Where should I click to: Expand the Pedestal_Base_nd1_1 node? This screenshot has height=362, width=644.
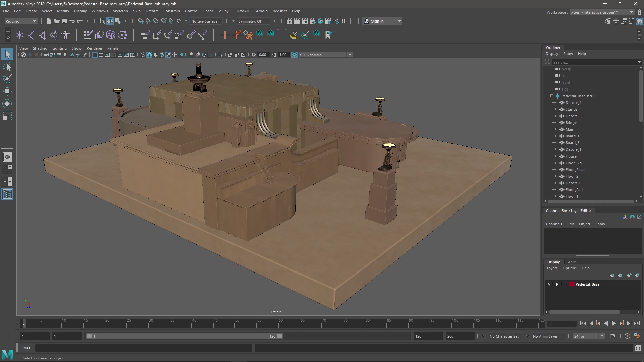click(551, 96)
